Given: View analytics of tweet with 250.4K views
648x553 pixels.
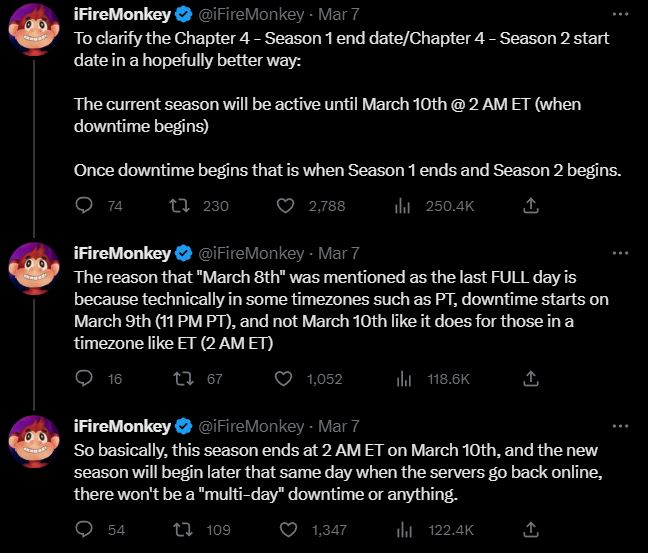Looking at the screenshot, I should point(402,205).
